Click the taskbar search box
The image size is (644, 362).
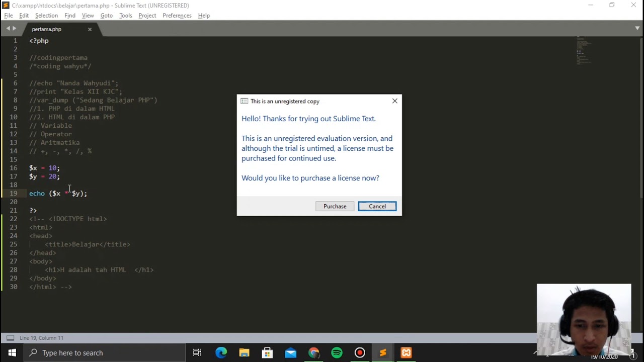104,352
